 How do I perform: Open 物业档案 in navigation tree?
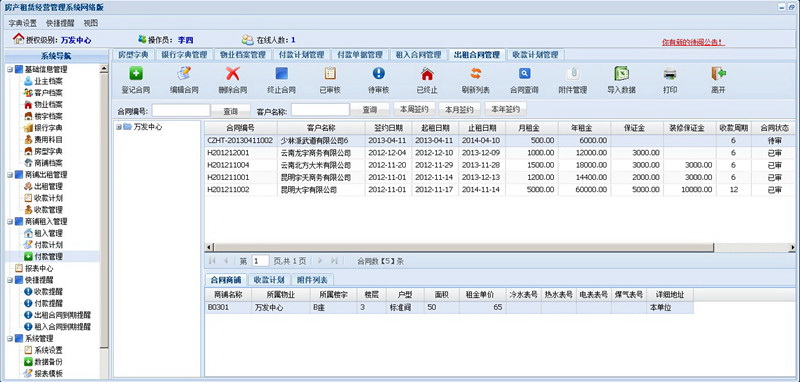point(48,105)
